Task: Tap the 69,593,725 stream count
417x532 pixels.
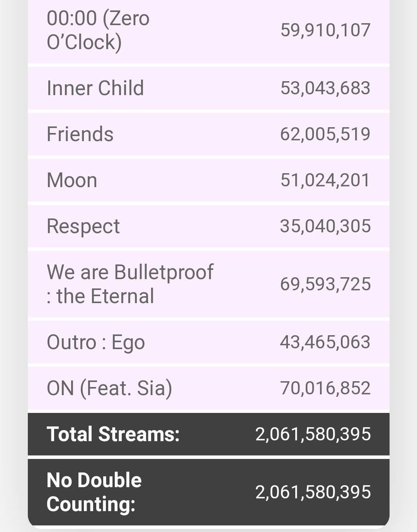Action: point(325,284)
